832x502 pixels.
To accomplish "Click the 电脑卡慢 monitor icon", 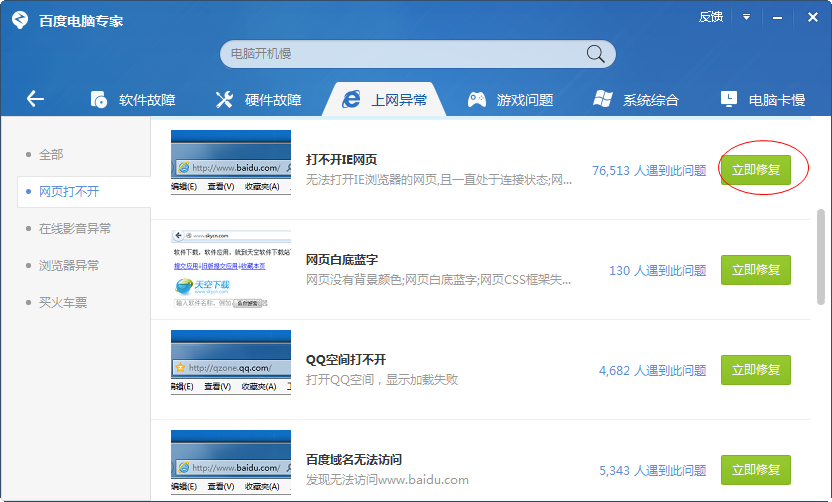I will [729, 99].
